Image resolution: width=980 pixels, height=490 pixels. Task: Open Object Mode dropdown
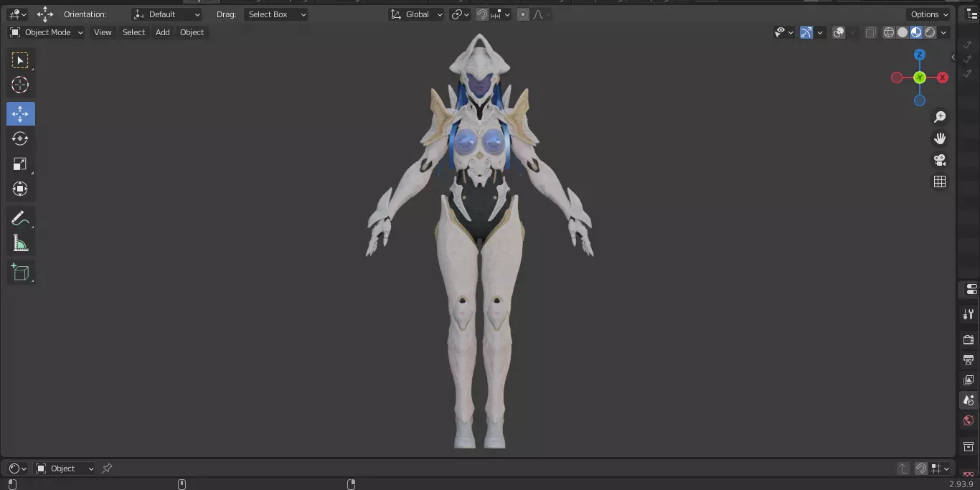pyautogui.click(x=47, y=32)
